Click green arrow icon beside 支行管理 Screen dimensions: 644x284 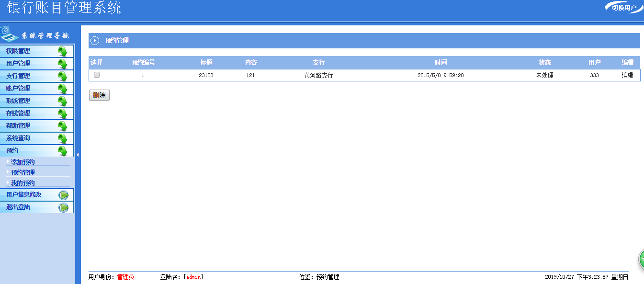tap(62, 77)
